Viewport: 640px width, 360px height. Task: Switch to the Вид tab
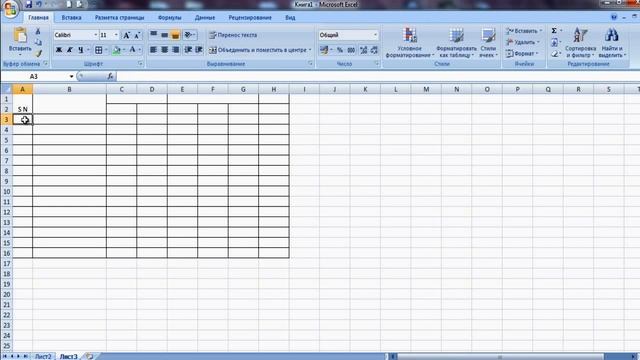click(x=290, y=18)
